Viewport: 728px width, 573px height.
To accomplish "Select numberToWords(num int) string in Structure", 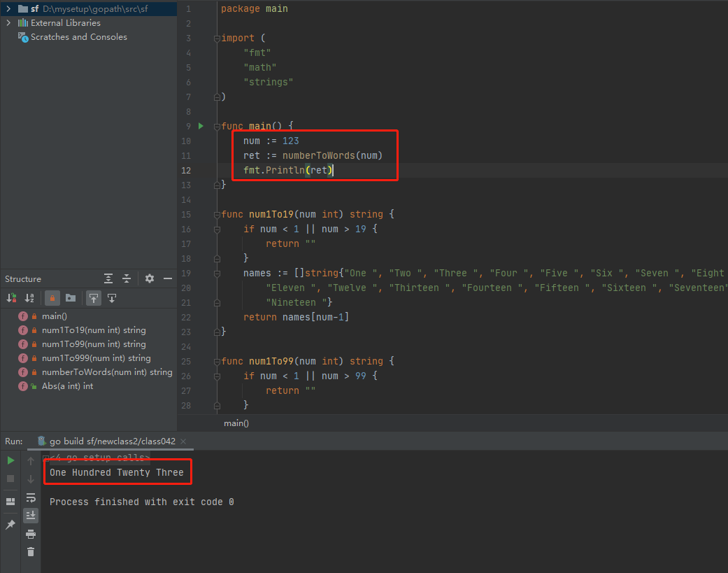I will click(107, 372).
